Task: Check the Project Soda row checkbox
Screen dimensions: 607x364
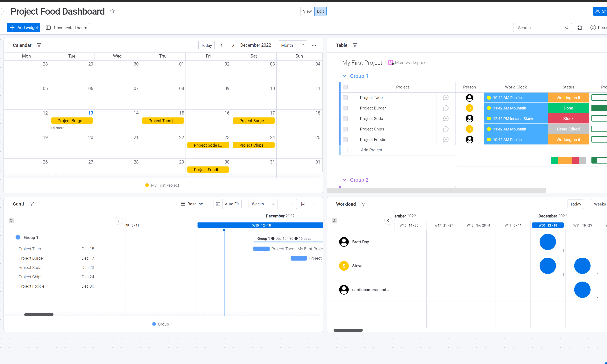Action: click(345, 118)
